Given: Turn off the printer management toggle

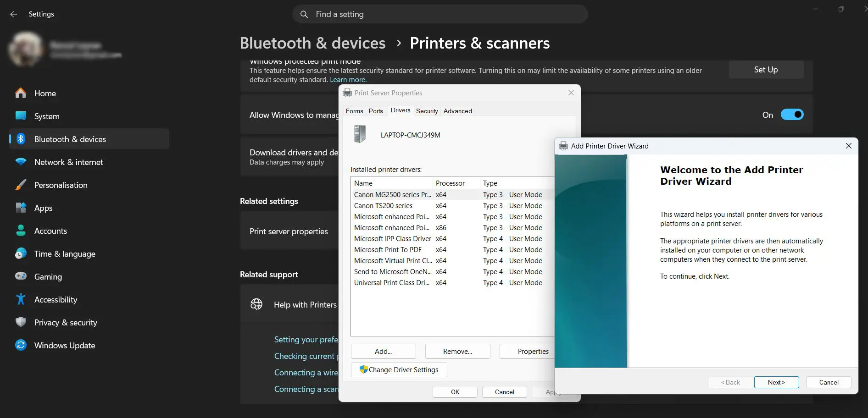Looking at the screenshot, I should 792,115.
